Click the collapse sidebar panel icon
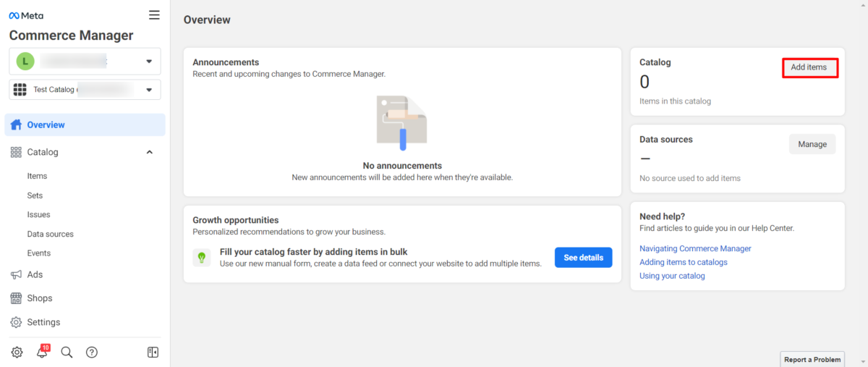 point(153,353)
